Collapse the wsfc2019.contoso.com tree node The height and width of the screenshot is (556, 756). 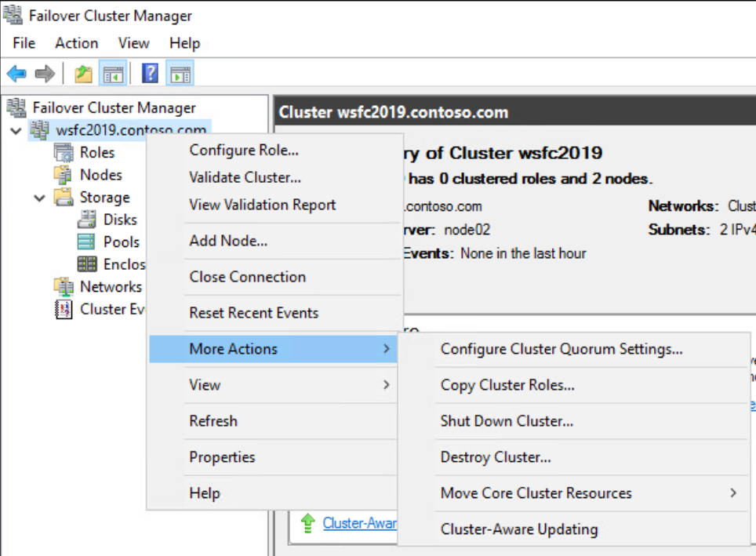point(16,131)
